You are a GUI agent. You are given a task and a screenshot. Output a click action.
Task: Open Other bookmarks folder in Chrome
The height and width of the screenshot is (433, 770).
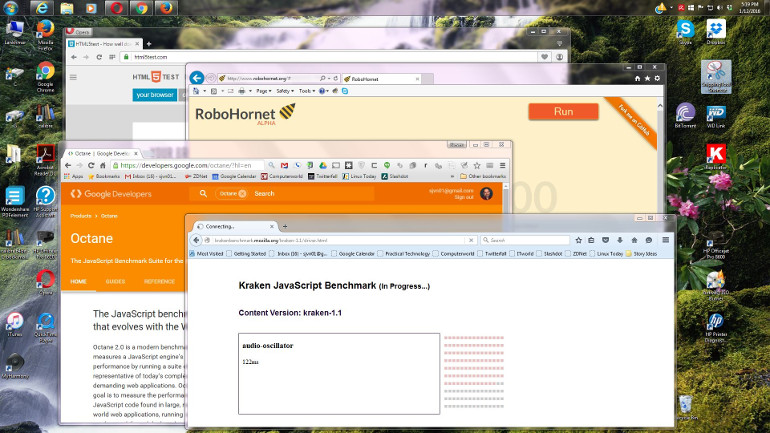[x=483, y=176]
